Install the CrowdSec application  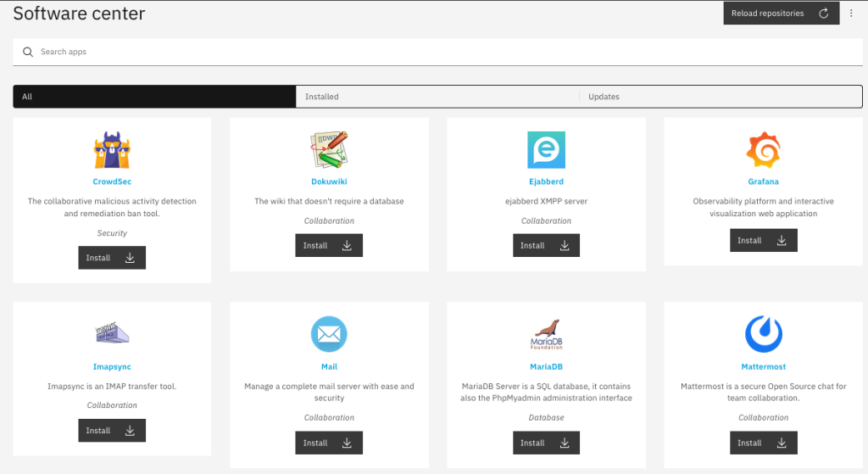click(x=112, y=258)
